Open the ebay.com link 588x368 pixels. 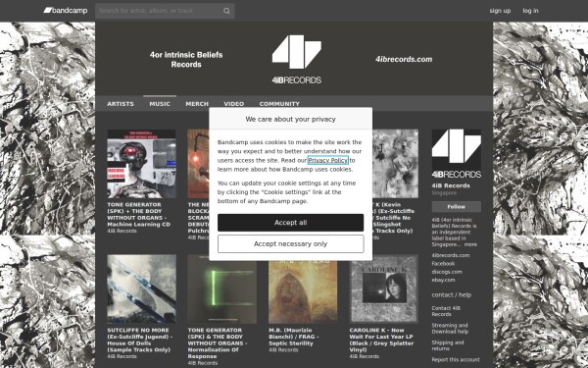443,280
